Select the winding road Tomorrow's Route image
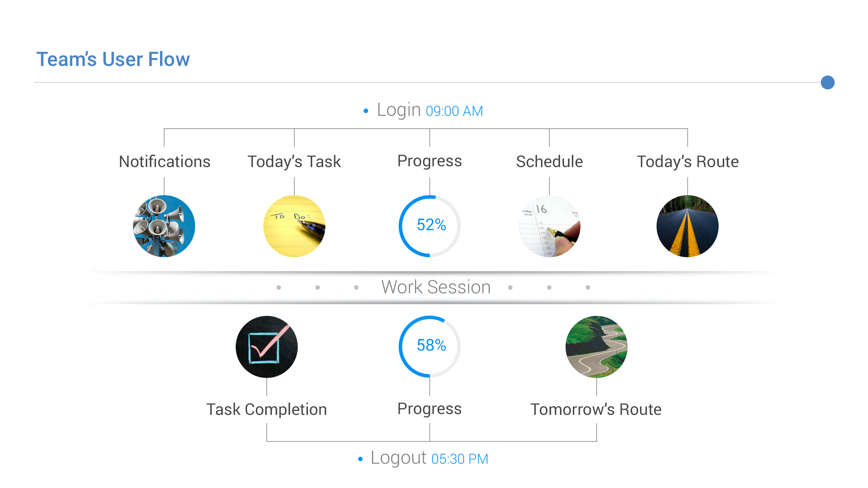 click(596, 347)
